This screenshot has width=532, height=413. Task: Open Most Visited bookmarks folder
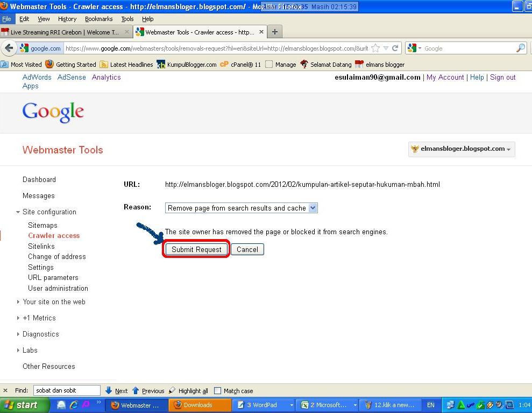[x=21, y=65]
